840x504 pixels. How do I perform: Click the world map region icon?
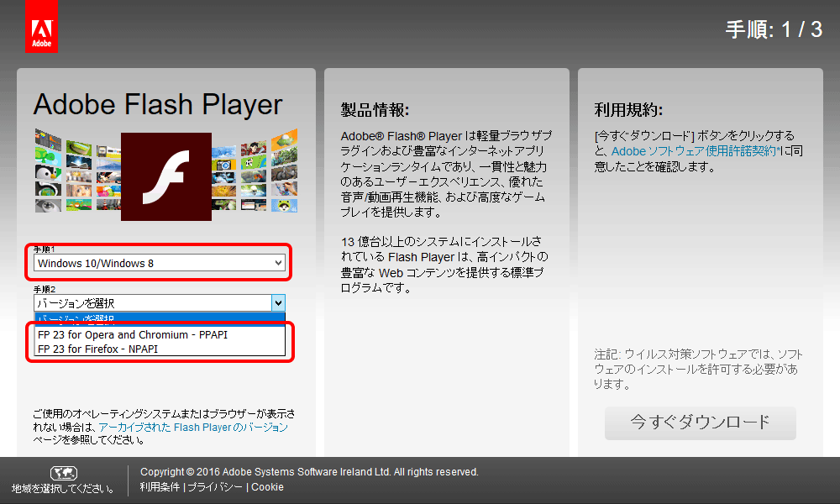tap(64, 473)
